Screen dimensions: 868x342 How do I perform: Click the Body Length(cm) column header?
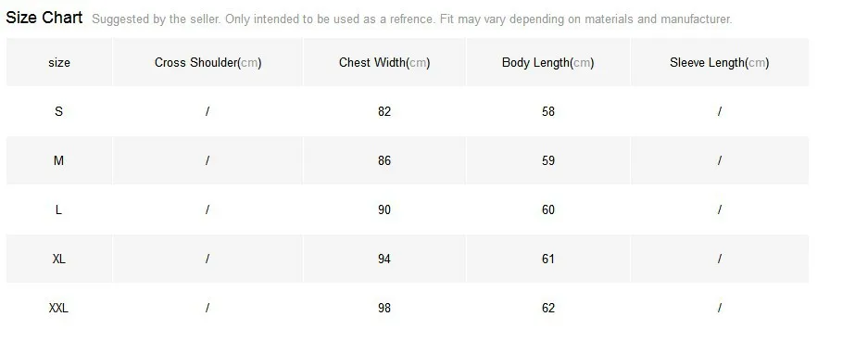coord(548,63)
